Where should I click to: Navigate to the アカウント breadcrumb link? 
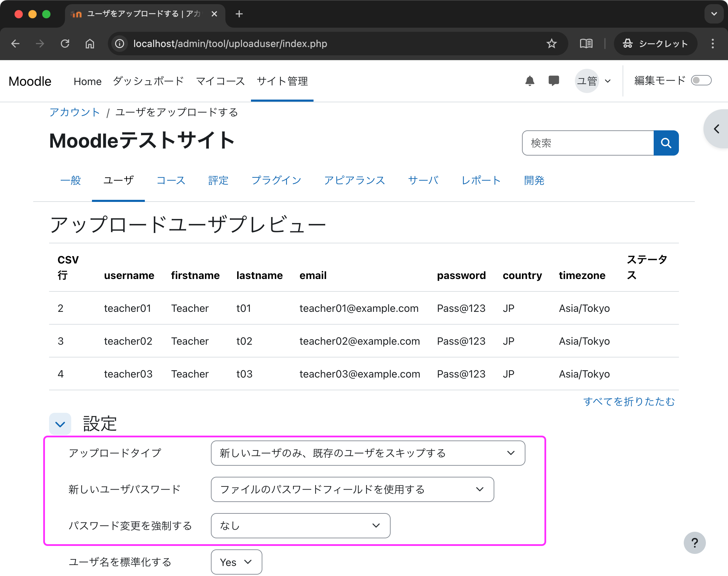coord(74,112)
